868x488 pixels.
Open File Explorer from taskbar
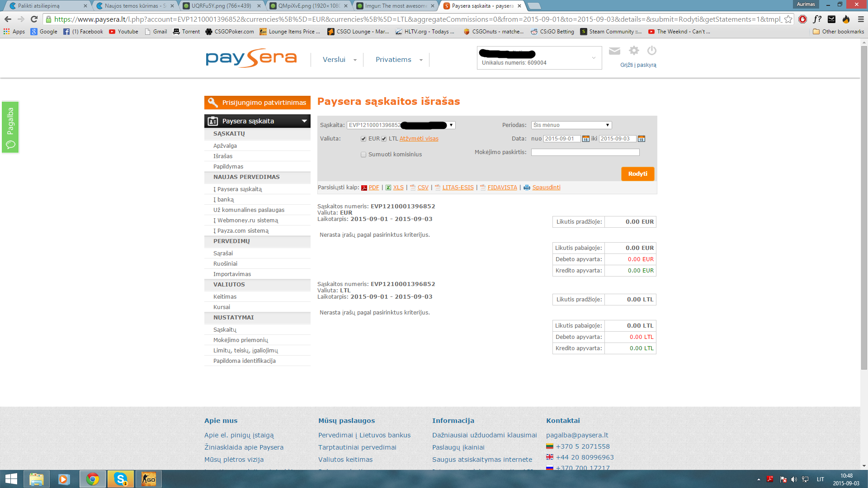point(37,479)
